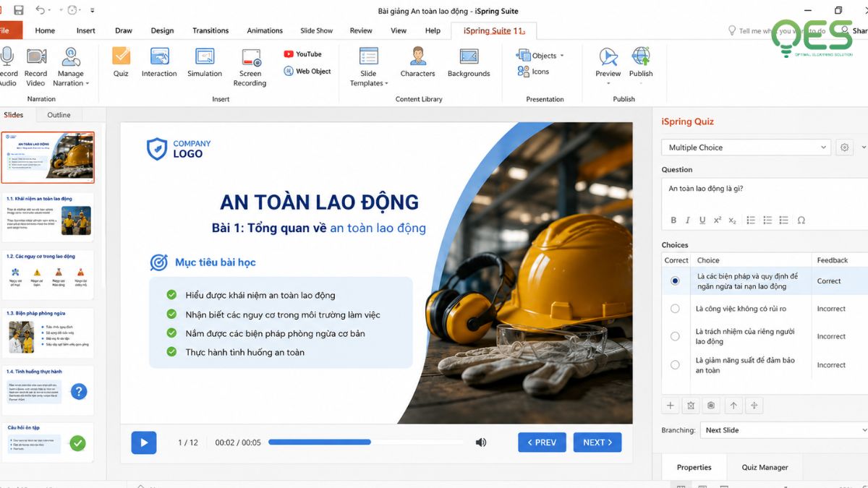Open quiz settings gear icon
The width and height of the screenshot is (868, 488).
pyautogui.click(x=844, y=147)
